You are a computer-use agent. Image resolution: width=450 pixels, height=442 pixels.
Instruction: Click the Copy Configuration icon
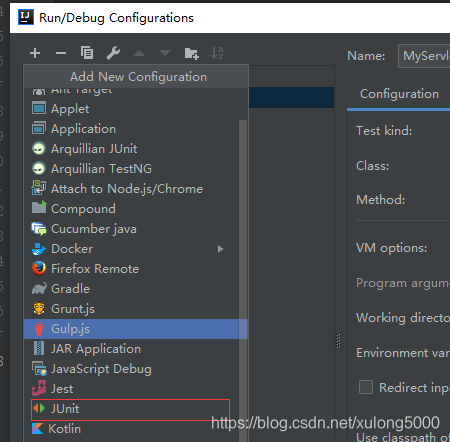(87, 53)
